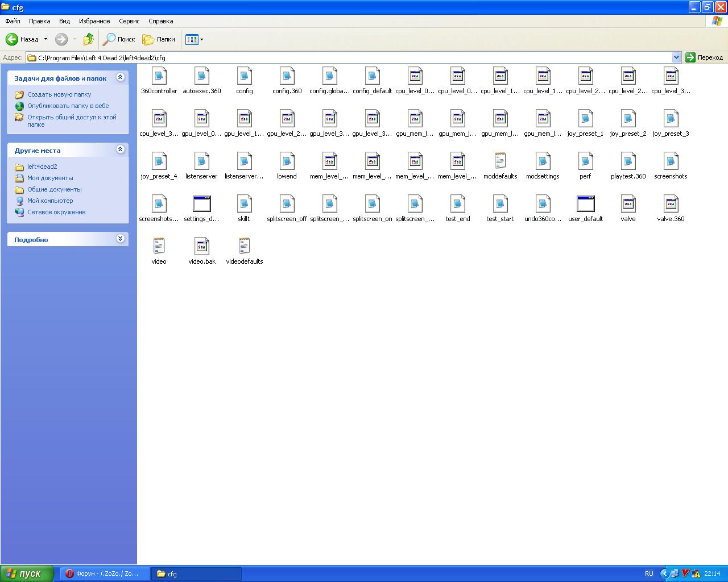Expand the address bar dropdown list

pyautogui.click(x=676, y=57)
